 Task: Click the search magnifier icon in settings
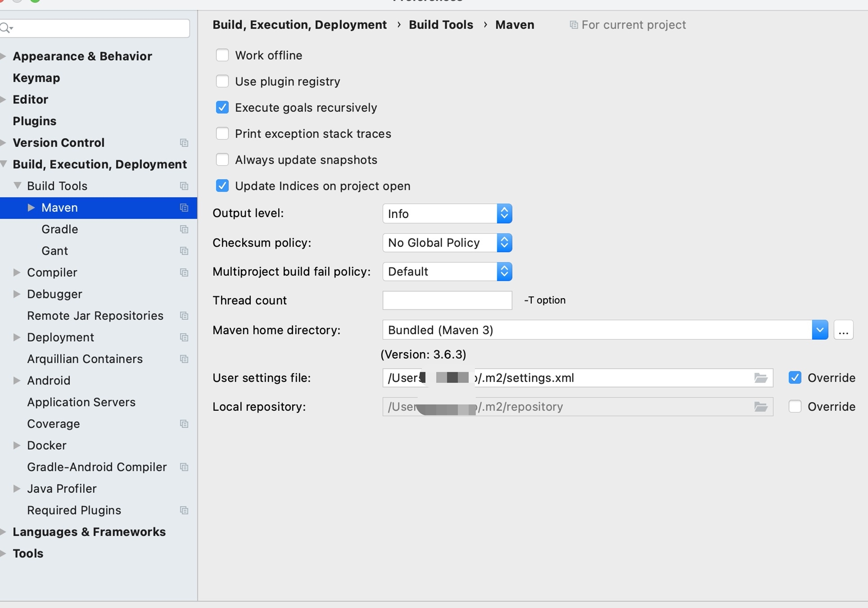[6, 28]
